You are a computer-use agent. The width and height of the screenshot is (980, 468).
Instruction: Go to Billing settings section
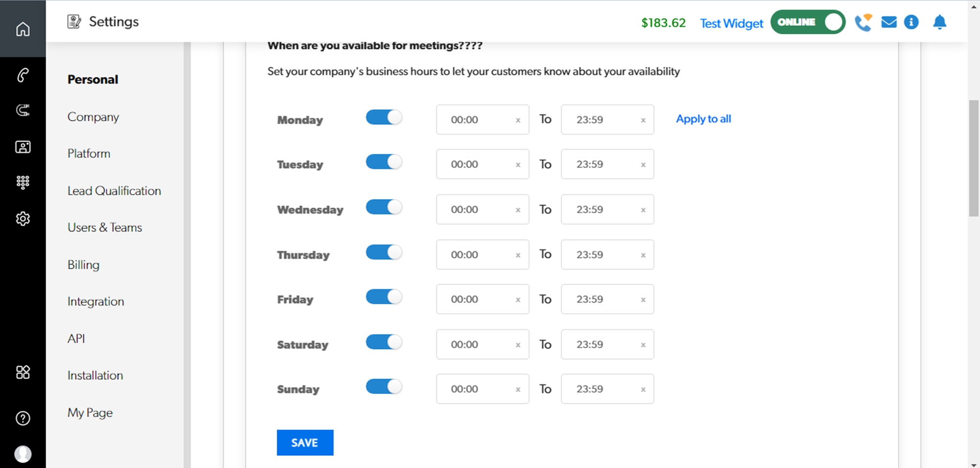click(83, 265)
